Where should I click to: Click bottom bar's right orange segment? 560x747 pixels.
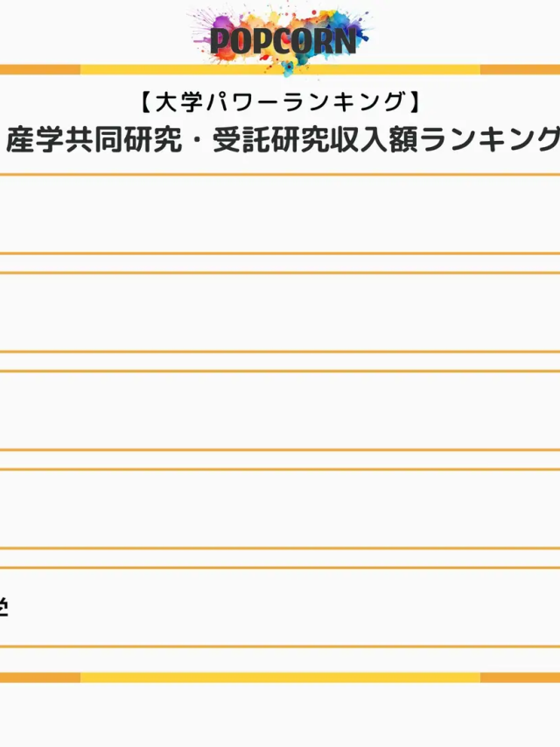[520, 677]
